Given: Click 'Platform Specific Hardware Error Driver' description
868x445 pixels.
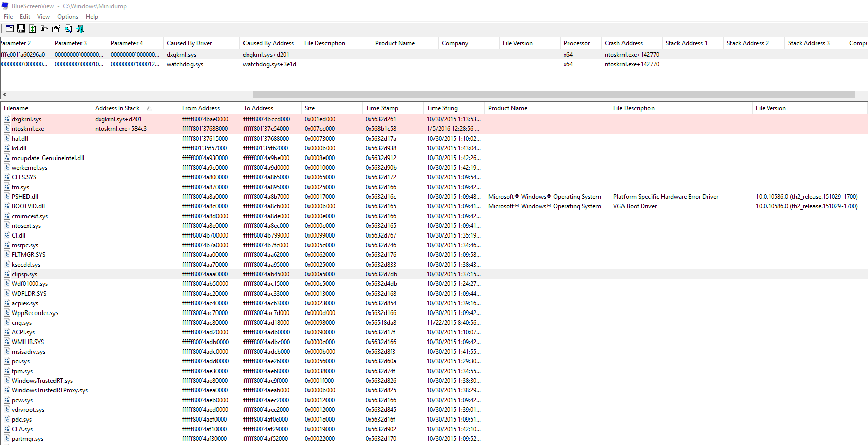Looking at the screenshot, I should [x=665, y=197].
